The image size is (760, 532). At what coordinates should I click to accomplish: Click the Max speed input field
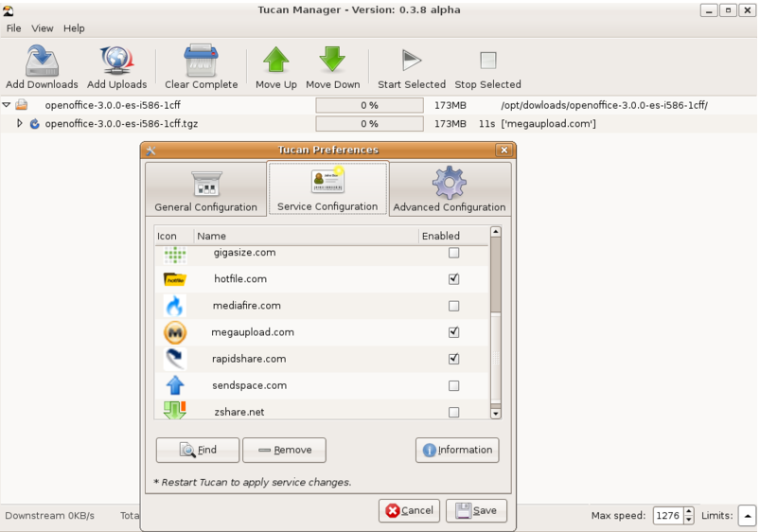click(668, 516)
